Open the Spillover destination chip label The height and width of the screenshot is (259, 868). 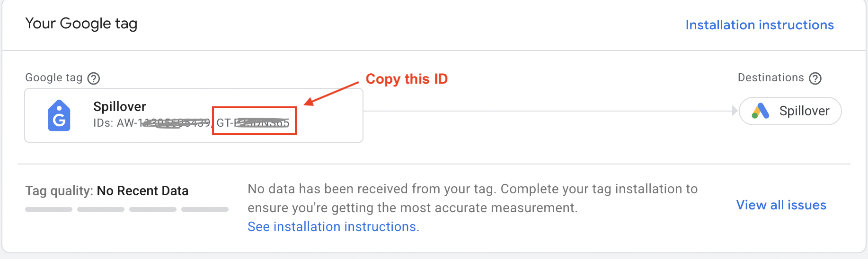804,111
